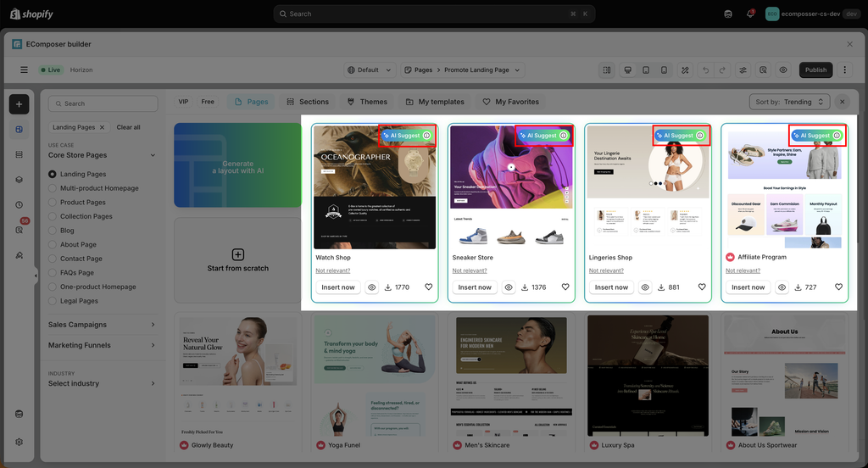Select the Collection Pages radio option

[52, 216]
